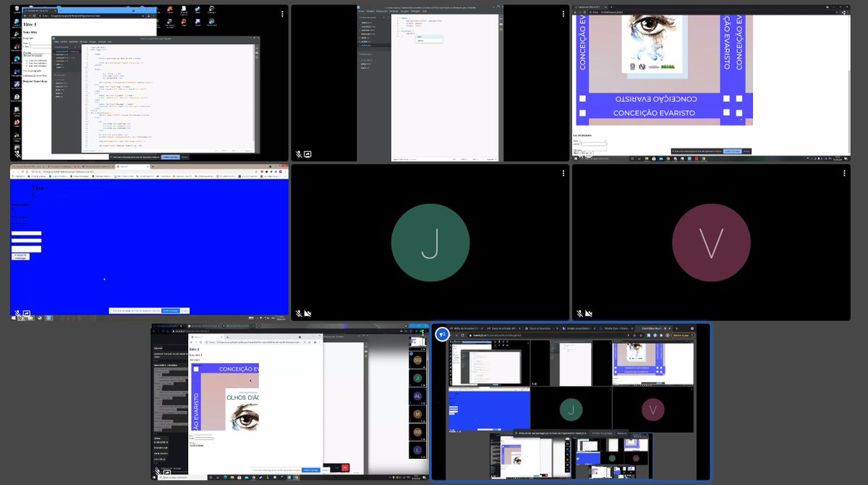Select participant J's green avatar
This screenshot has height=485, width=868.
[430, 242]
